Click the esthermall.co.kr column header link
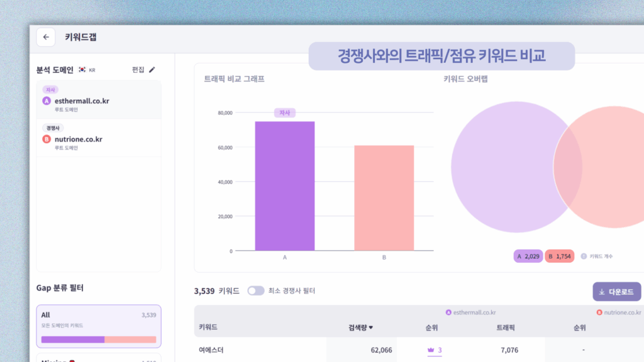 point(474,312)
